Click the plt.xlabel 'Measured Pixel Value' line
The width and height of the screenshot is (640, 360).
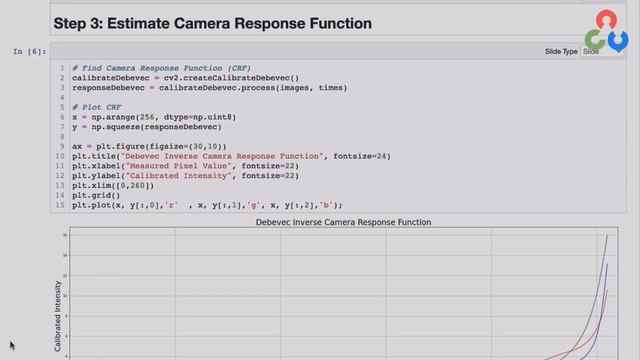185,166
